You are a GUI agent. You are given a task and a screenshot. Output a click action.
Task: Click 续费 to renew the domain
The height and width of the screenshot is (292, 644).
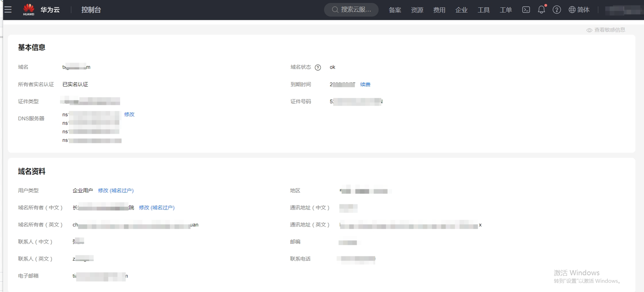(x=365, y=84)
